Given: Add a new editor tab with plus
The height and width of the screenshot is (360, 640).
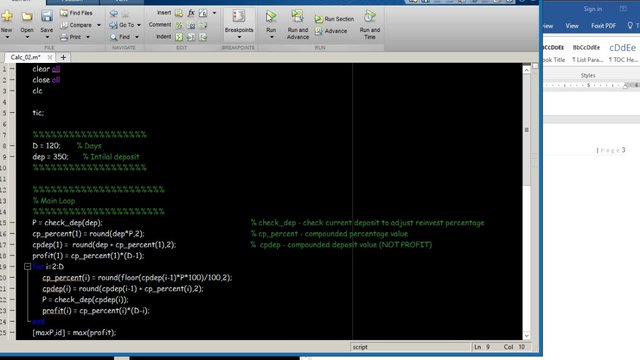Looking at the screenshot, I should (x=63, y=57).
